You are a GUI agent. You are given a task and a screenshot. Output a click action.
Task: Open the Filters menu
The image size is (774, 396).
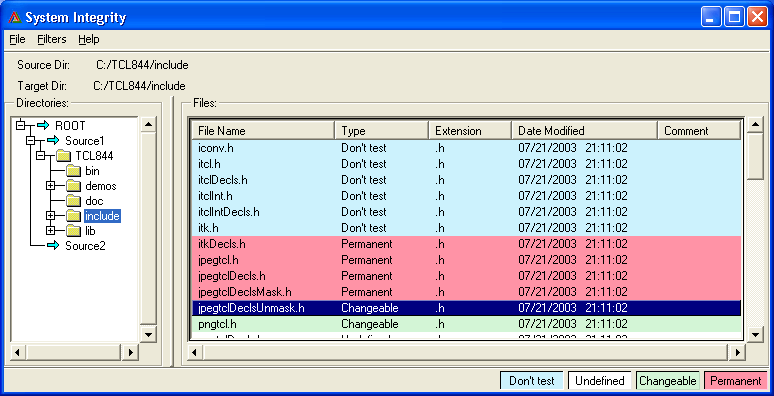click(x=51, y=39)
